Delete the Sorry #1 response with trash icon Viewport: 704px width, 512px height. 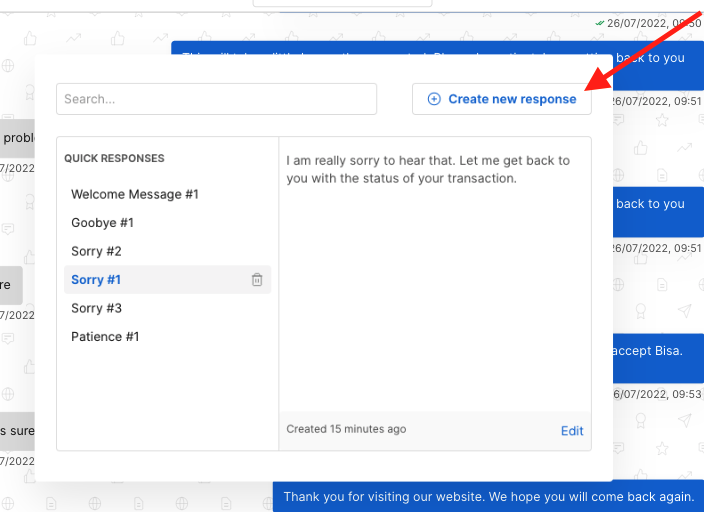click(257, 280)
